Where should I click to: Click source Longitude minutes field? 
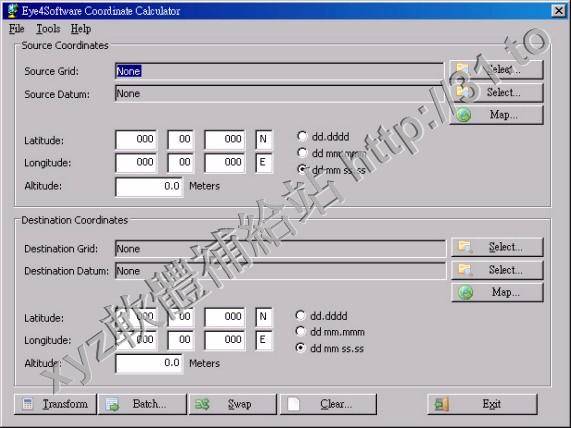coord(181,162)
